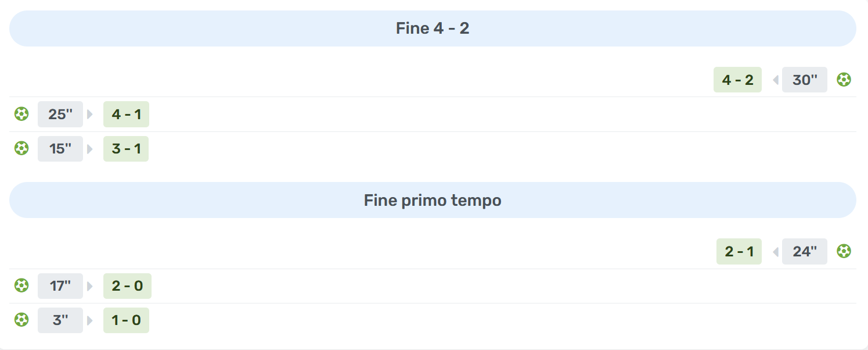The height and width of the screenshot is (350, 868).
Task: Click the goal ball icon at 3''
Action: click(x=21, y=320)
